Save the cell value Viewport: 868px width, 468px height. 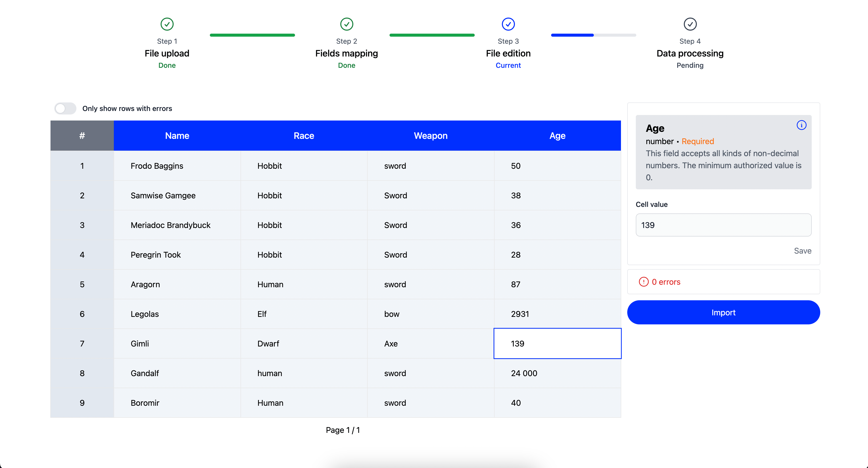pos(802,251)
